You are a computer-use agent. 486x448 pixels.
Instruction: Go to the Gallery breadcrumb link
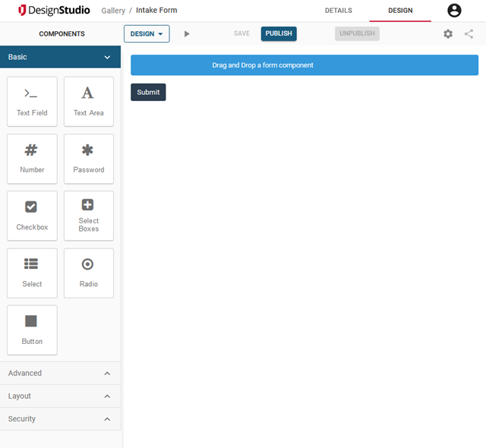click(113, 11)
